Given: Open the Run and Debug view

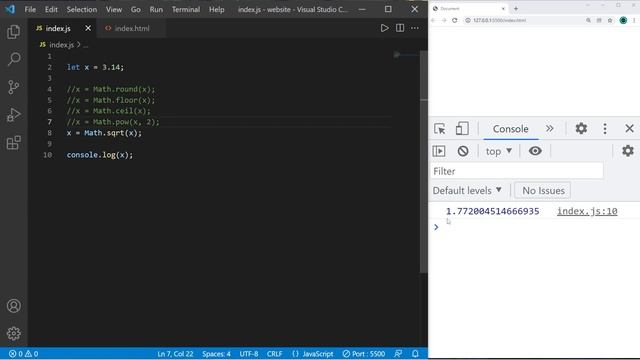Looking at the screenshot, I should (13, 115).
